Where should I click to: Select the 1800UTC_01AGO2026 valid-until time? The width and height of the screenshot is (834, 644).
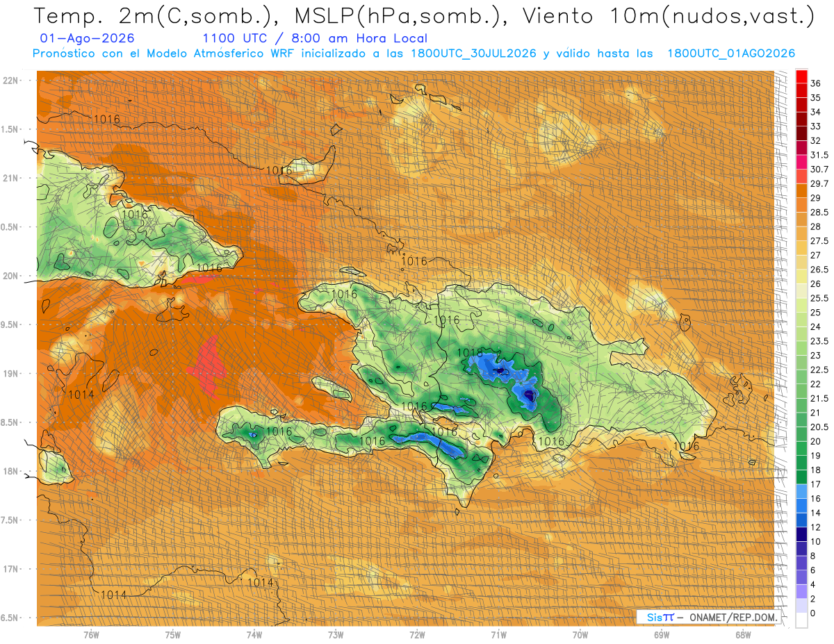point(731,53)
